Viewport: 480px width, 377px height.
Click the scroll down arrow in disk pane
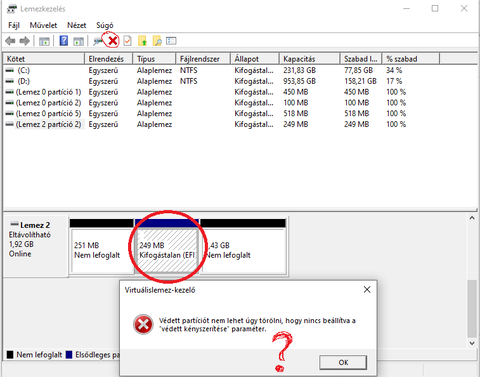coord(472,343)
